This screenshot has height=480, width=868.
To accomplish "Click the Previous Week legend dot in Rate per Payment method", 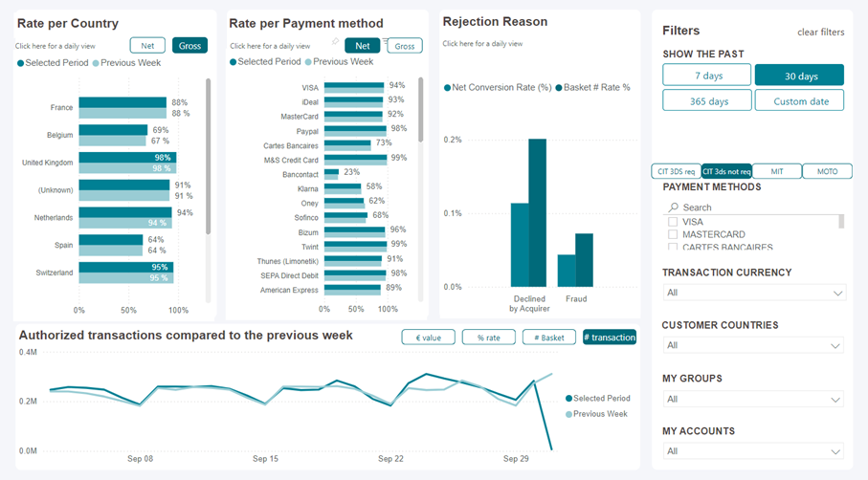I will pos(309,62).
